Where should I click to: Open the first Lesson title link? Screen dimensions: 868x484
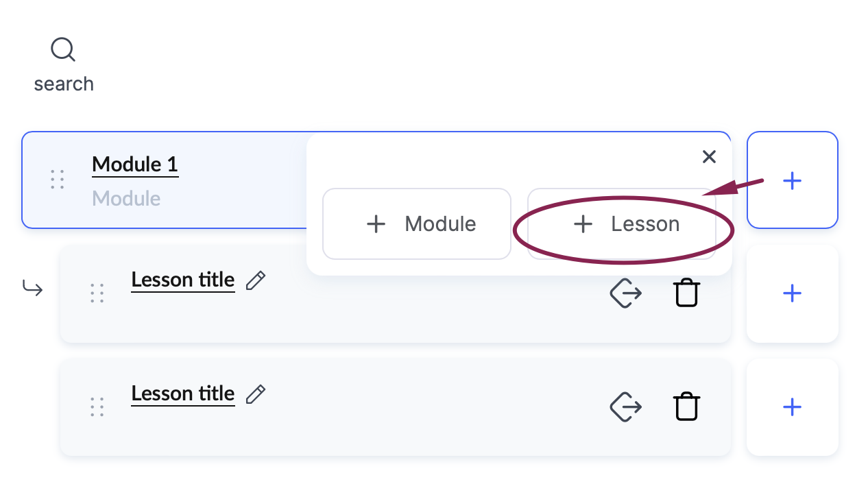183,280
